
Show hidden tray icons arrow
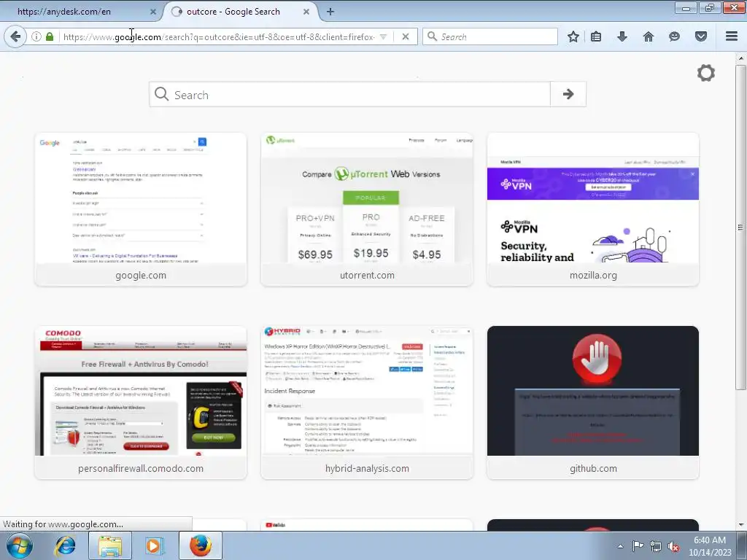pyautogui.click(x=620, y=546)
